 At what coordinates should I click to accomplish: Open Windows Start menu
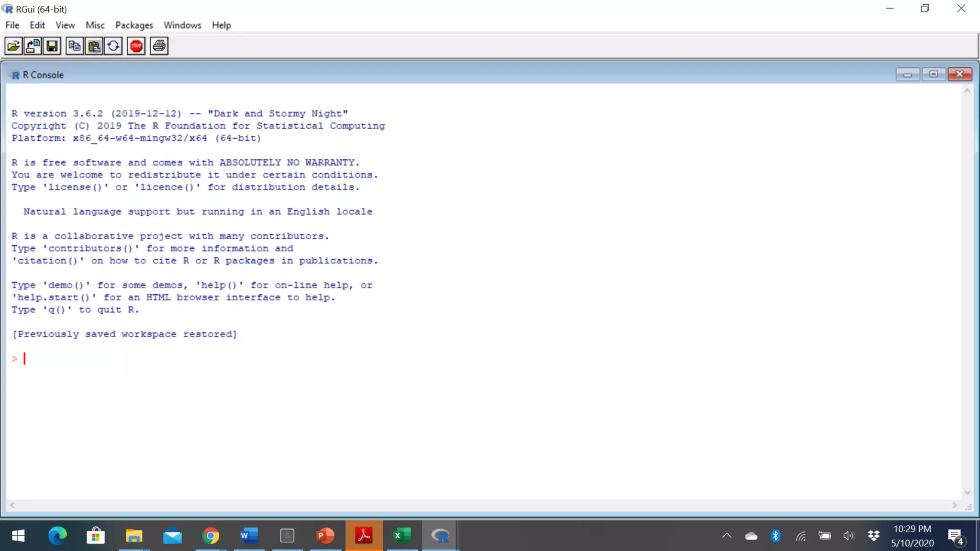pyautogui.click(x=18, y=536)
